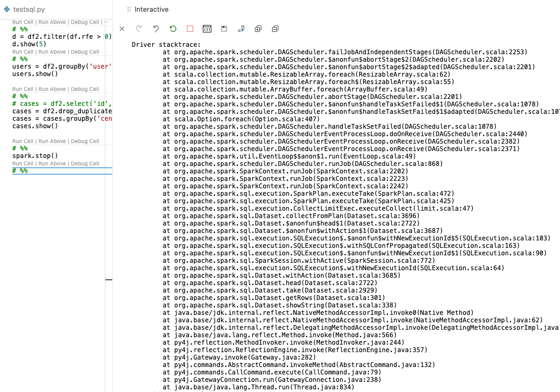Click Debug Cell above the last empty cell

click(85, 164)
